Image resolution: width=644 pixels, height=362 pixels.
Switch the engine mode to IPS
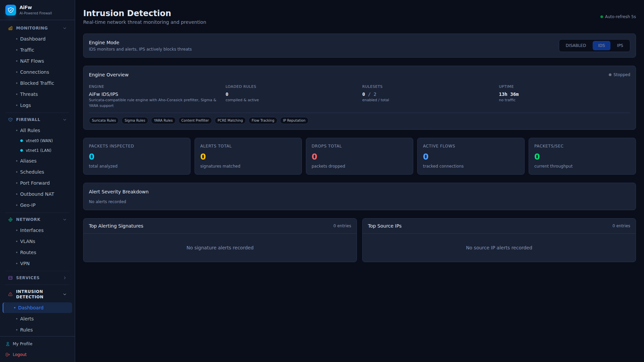620,45
